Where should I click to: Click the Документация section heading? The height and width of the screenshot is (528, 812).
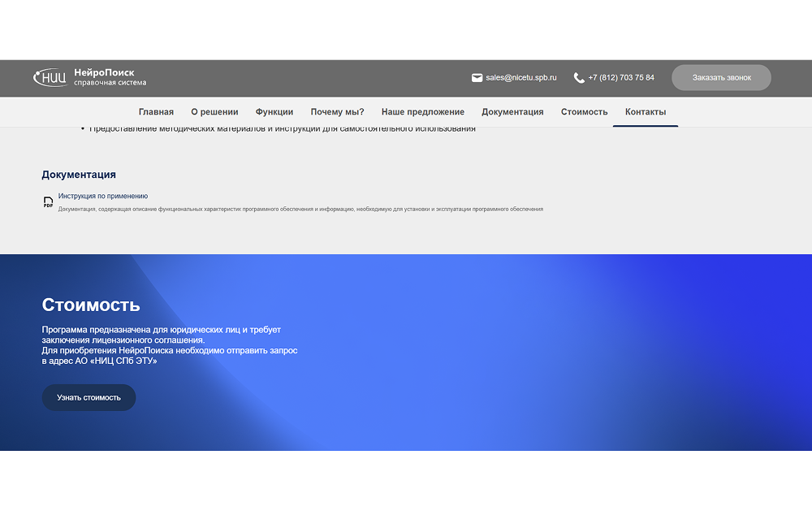[x=79, y=175]
